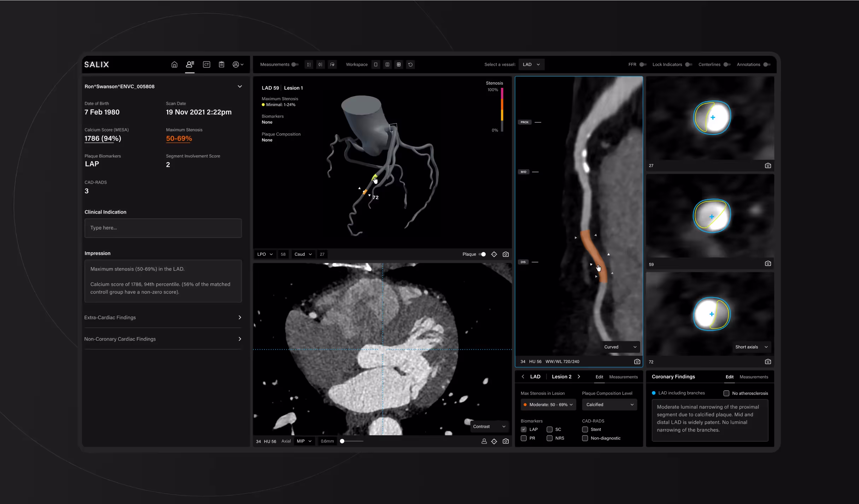Viewport: 859px width, 504px height.
Task: Switch to Measurements tab in Coronary Findings
Action: [754, 377]
